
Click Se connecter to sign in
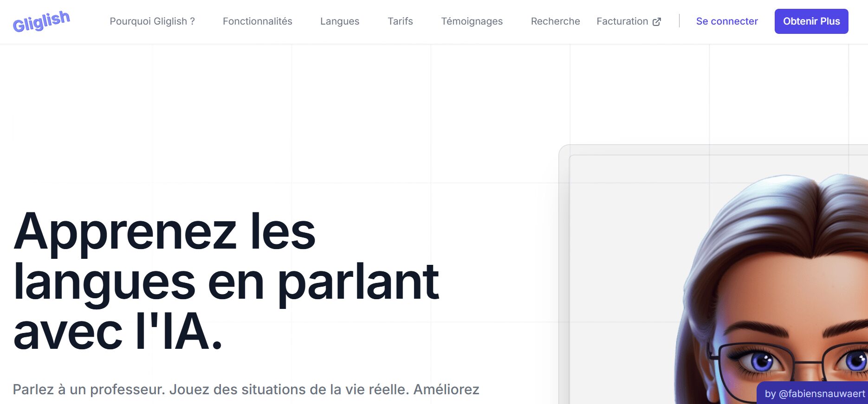pyautogui.click(x=726, y=21)
